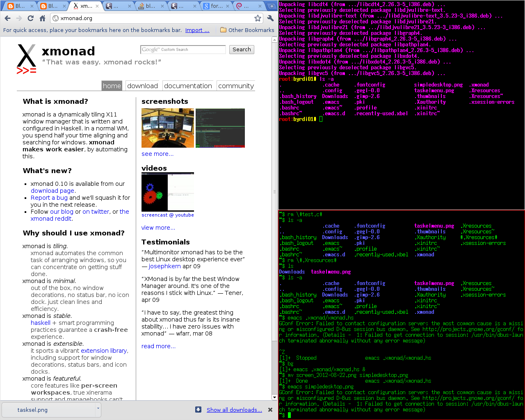The image size is (525, 420).
Task: Open the download page link
Action: (52, 191)
